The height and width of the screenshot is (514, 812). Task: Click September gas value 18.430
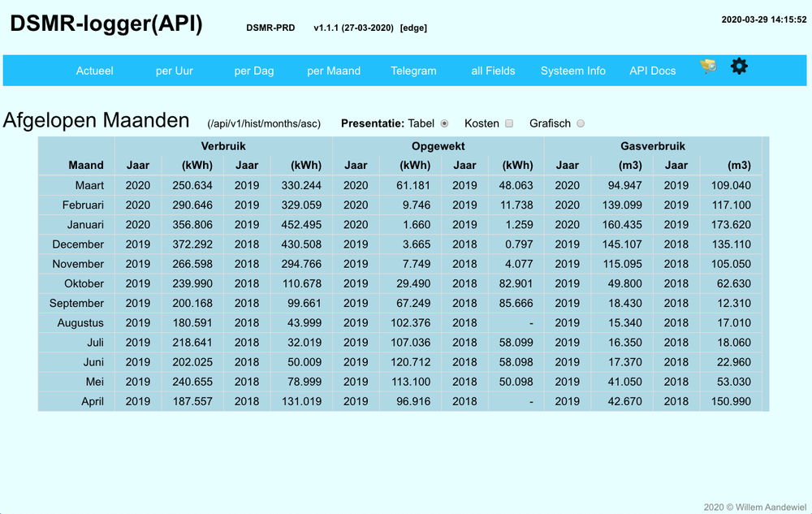(x=625, y=304)
